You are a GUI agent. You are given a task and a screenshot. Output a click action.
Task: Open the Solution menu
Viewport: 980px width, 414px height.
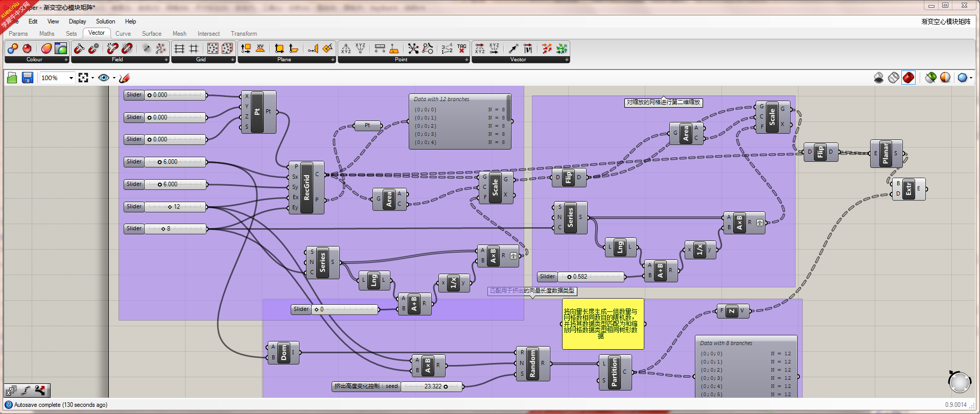(x=105, y=21)
